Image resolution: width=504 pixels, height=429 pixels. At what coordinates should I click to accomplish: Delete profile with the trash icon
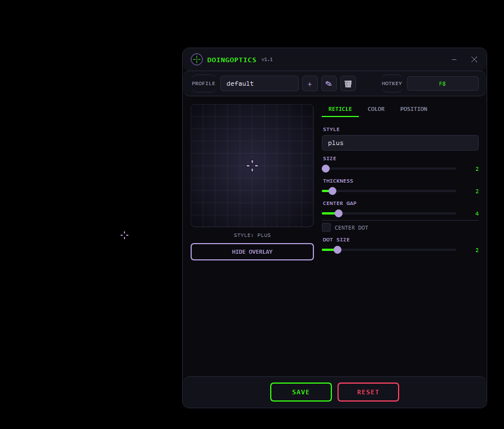pyautogui.click(x=348, y=84)
